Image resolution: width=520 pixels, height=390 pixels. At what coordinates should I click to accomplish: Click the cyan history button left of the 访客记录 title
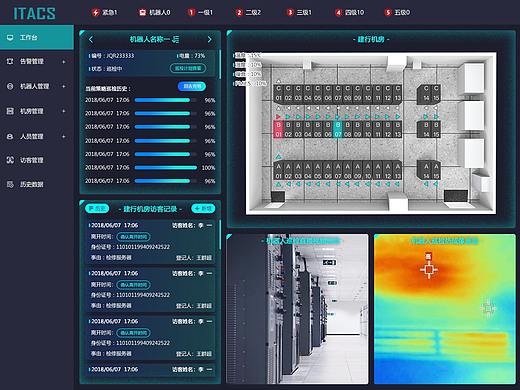pyautogui.click(x=97, y=209)
